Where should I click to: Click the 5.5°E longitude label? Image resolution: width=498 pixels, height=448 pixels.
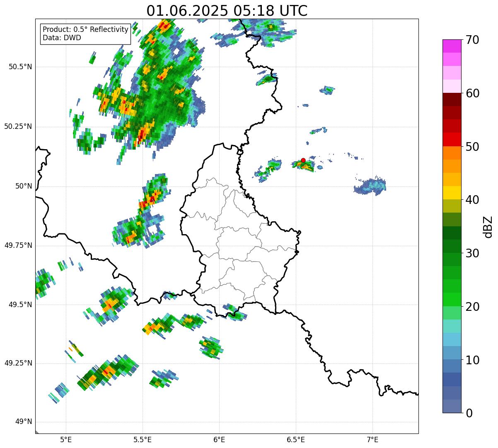(x=143, y=439)
